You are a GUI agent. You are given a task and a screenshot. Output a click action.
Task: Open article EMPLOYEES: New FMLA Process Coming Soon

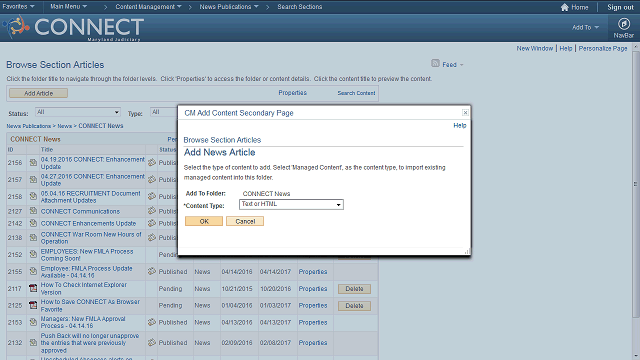point(87,255)
